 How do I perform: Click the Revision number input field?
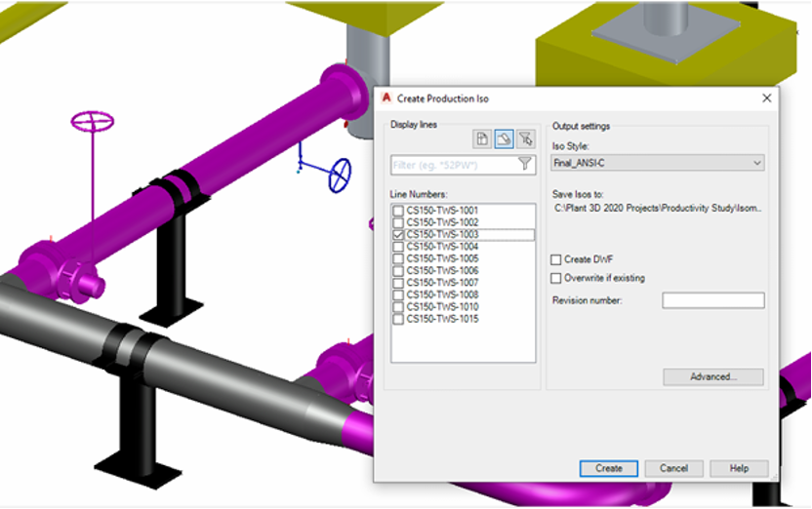coord(713,300)
